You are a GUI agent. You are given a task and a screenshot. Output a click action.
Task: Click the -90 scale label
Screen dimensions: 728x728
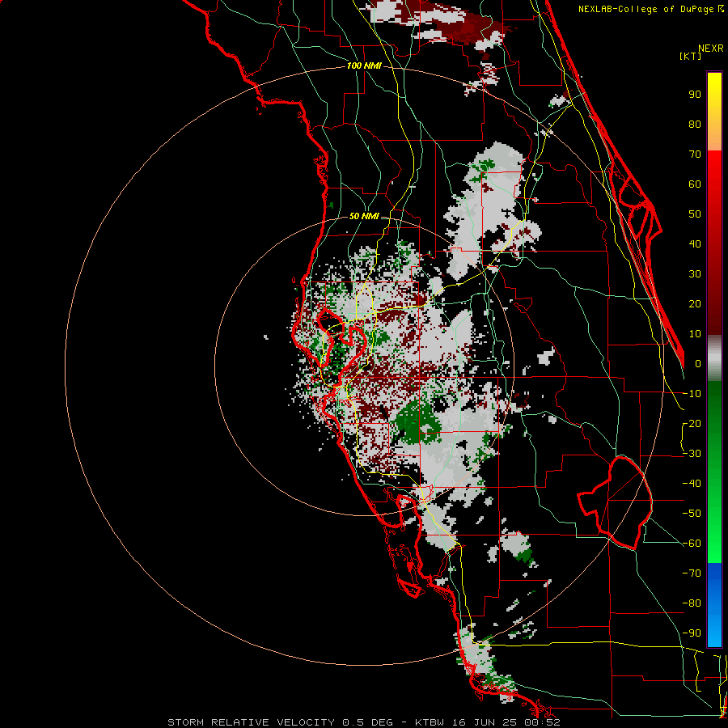pos(692,633)
